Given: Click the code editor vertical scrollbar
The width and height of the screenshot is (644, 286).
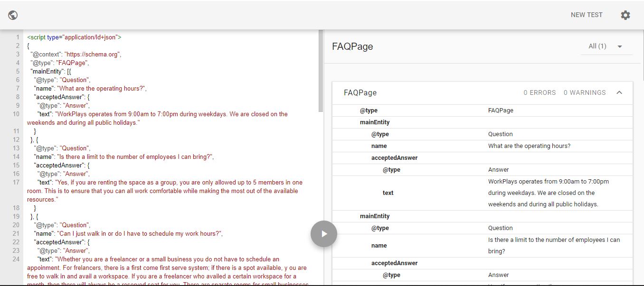Looking at the screenshot, I should pyautogui.click(x=321, y=71).
